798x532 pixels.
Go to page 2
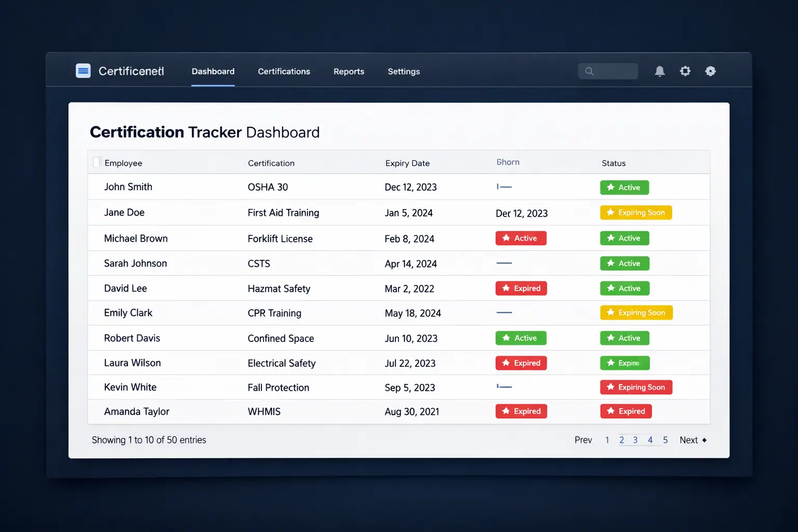coord(621,440)
